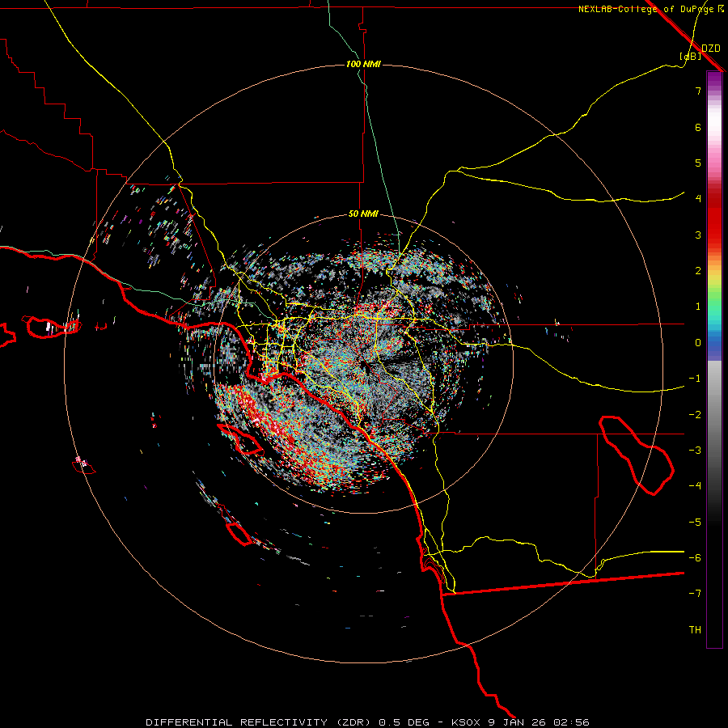Click the "50 NMI" range ring label
This screenshot has width=728, height=728.
coord(363,214)
